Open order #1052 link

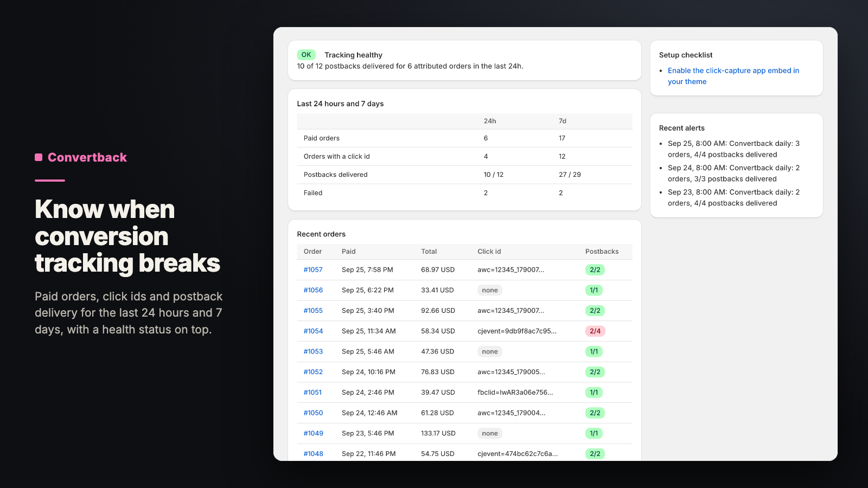click(x=313, y=372)
